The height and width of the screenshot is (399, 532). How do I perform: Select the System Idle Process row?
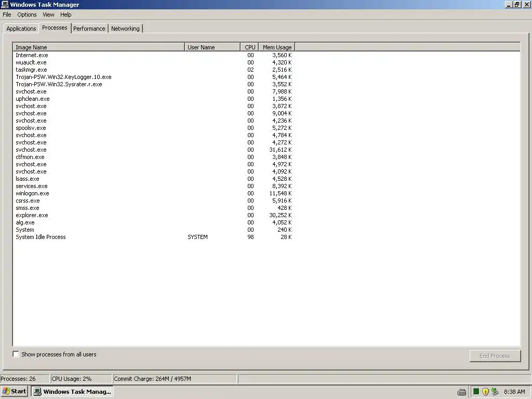coord(154,237)
